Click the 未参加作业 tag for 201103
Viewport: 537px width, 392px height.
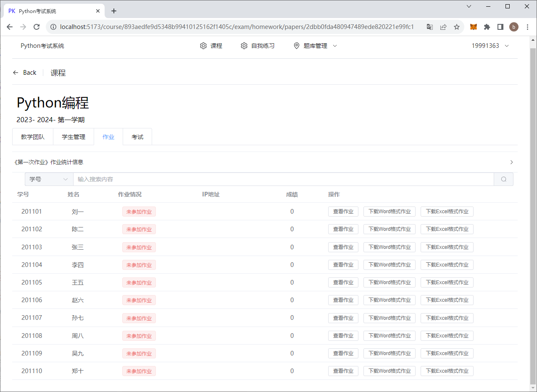click(139, 247)
